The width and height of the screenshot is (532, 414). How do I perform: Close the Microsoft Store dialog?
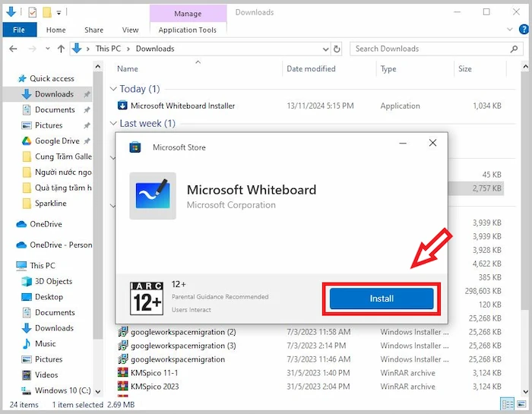(432, 143)
